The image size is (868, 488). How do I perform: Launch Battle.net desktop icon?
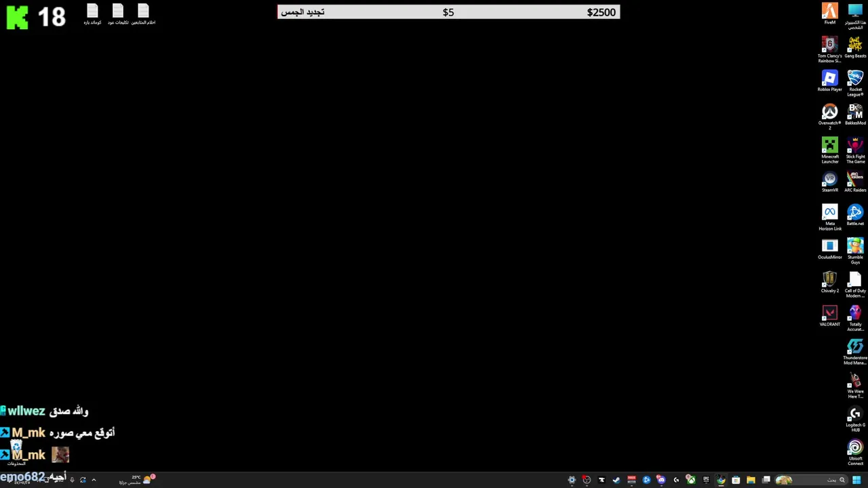pyautogui.click(x=855, y=215)
